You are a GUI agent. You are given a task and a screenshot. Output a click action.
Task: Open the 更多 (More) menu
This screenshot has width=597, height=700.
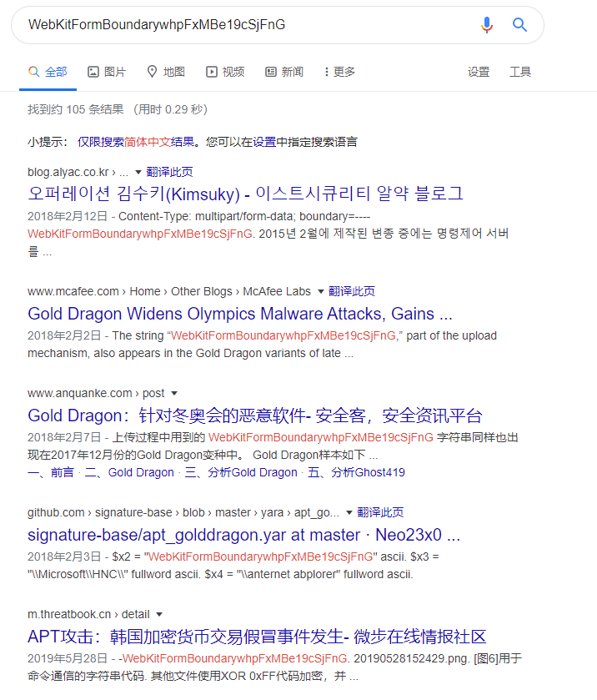click(339, 72)
